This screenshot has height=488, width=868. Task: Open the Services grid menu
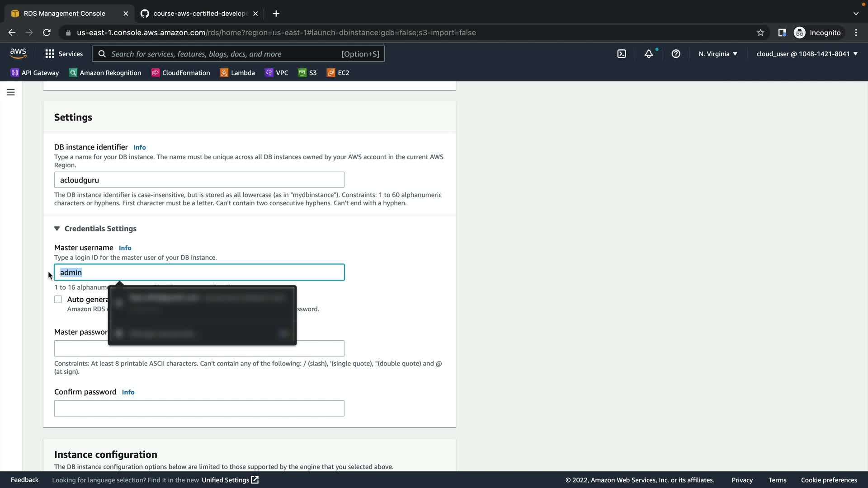(64, 54)
